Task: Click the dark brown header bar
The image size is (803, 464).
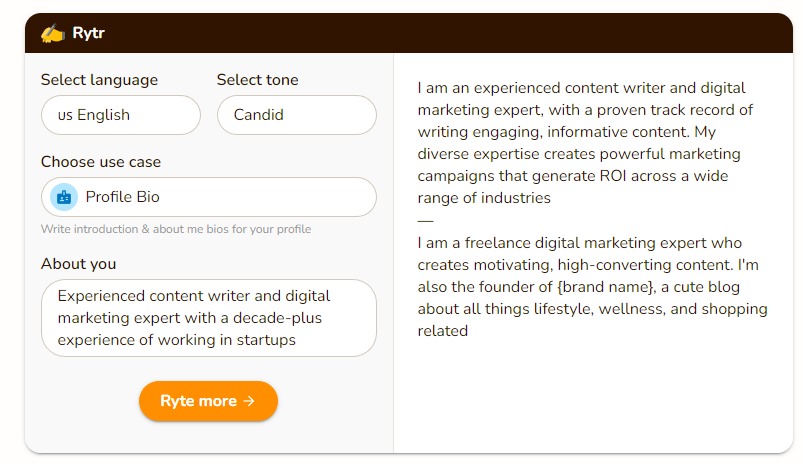Action: [409, 33]
